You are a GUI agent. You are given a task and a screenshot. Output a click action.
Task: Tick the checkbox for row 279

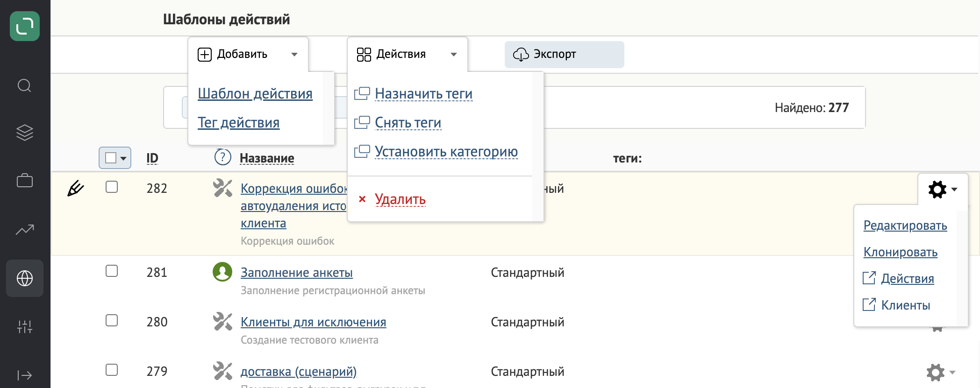coord(112,370)
